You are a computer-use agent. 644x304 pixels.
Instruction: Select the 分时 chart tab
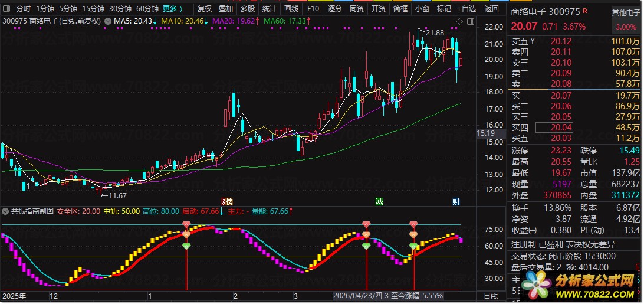pyautogui.click(x=24, y=9)
